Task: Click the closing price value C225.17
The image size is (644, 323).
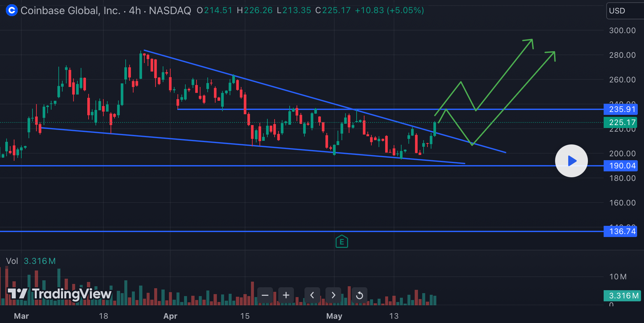Action: pyautogui.click(x=333, y=11)
